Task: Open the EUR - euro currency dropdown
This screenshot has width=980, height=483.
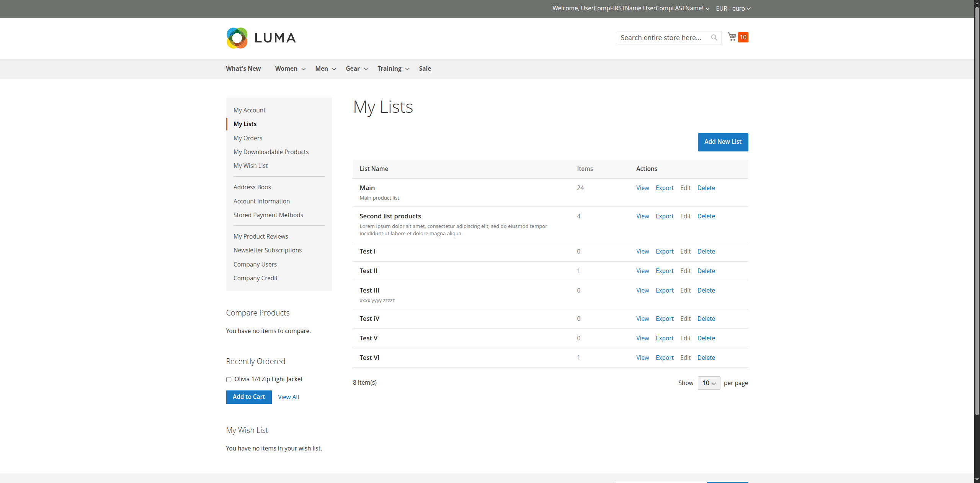Action: [x=733, y=8]
